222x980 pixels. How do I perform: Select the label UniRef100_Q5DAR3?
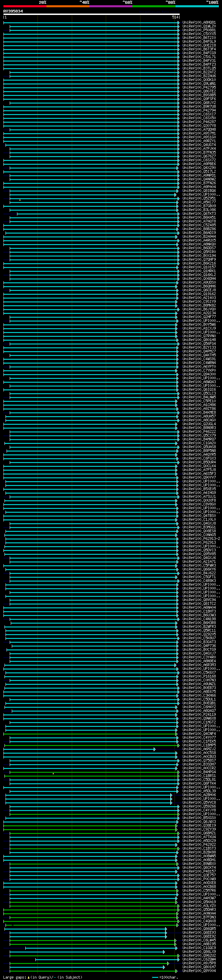point(199,910)
